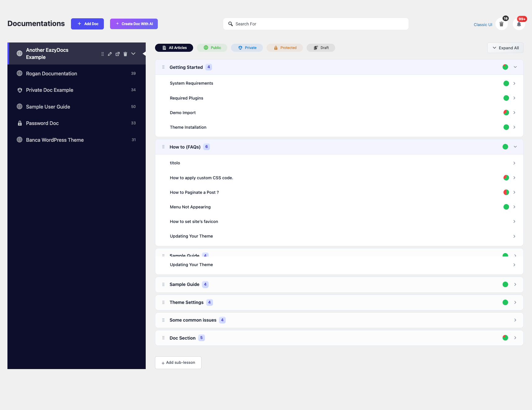Filter by Draft articles
532x410 pixels.
tap(321, 48)
